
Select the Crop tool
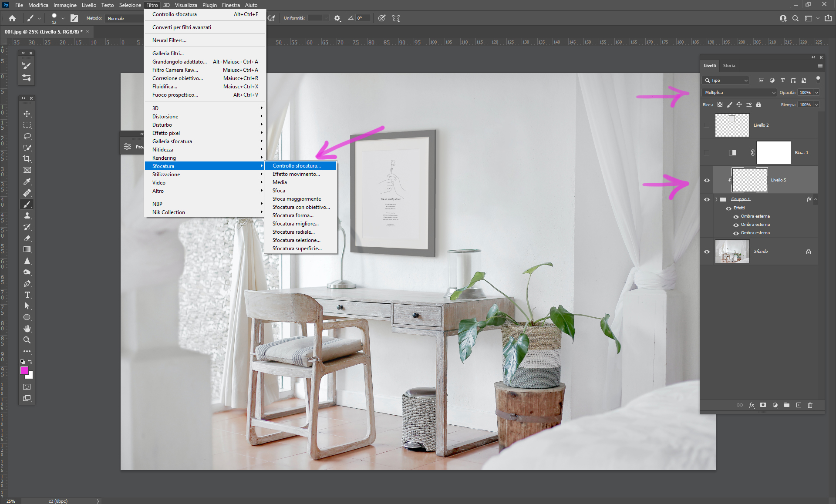(27, 159)
